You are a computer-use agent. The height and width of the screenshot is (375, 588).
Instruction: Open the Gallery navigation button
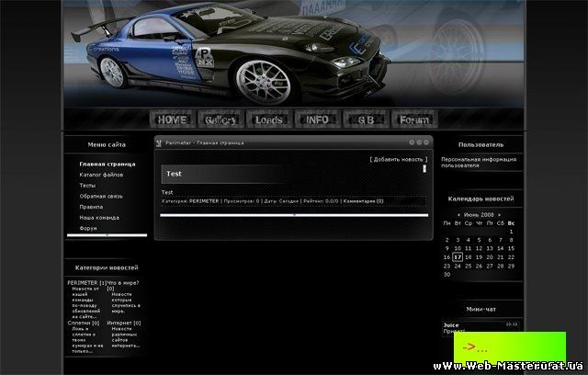[x=220, y=119]
